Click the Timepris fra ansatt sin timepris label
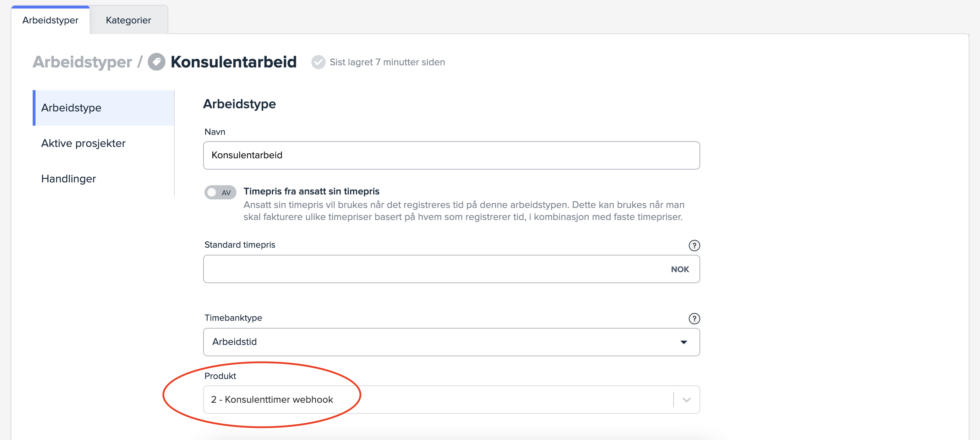 pos(311,191)
